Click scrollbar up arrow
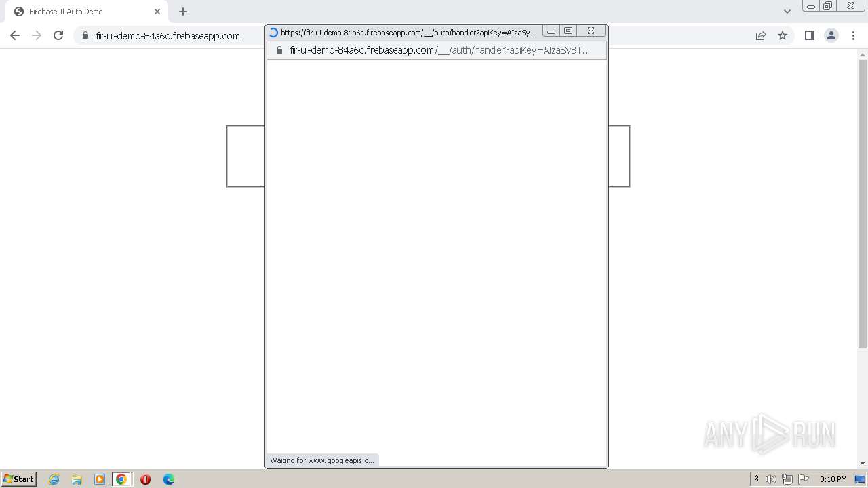 (x=863, y=54)
